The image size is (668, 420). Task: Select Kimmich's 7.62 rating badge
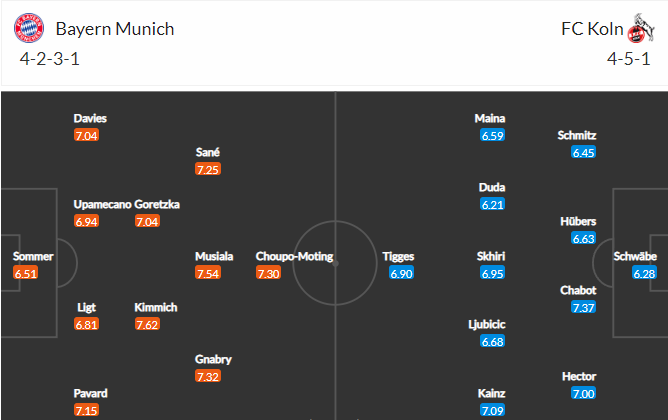pyautogui.click(x=147, y=324)
